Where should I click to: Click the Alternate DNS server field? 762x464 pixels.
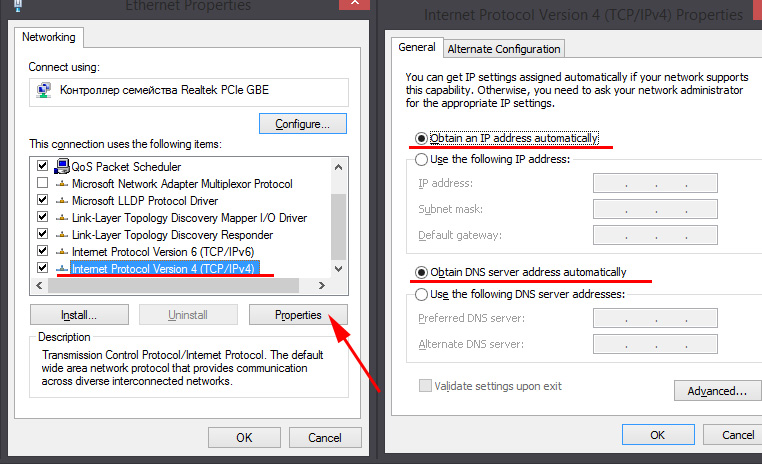point(655,344)
